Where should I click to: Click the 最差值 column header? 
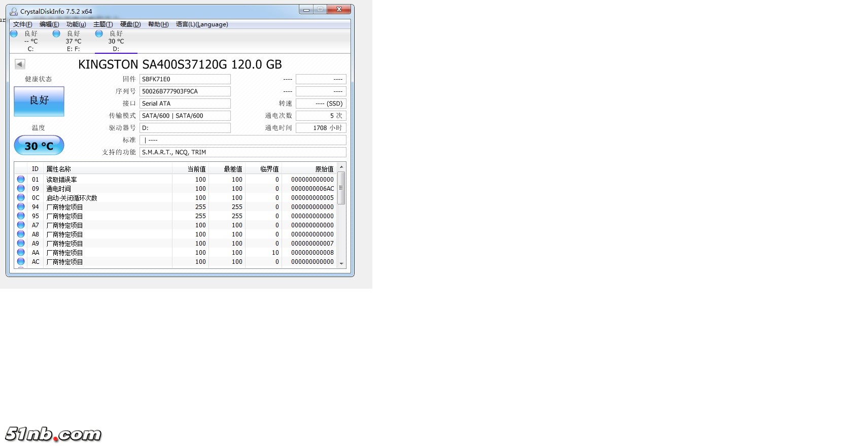point(227,169)
